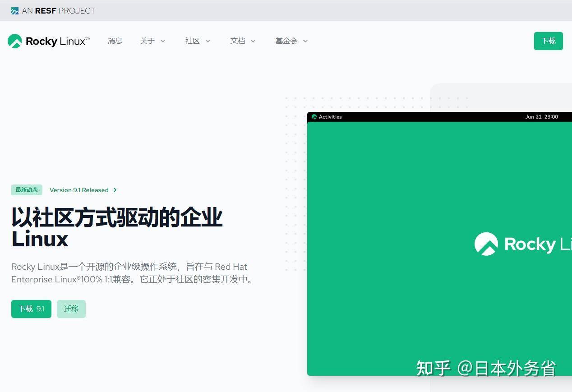This screenshot has width=572, height=392.
Task: Click the green 下载 button in header
Action: (548, 41)
